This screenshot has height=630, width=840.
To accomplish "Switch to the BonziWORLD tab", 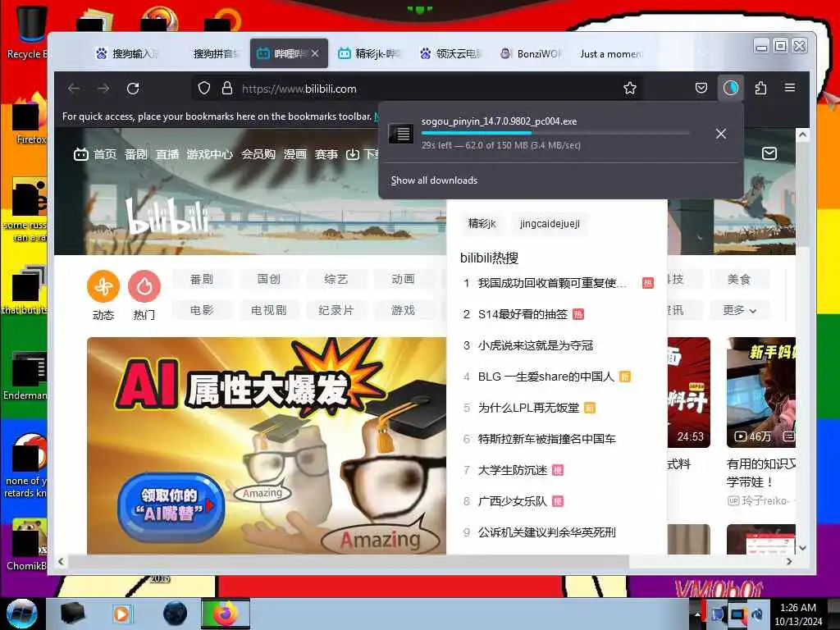I will pos(532,53).
